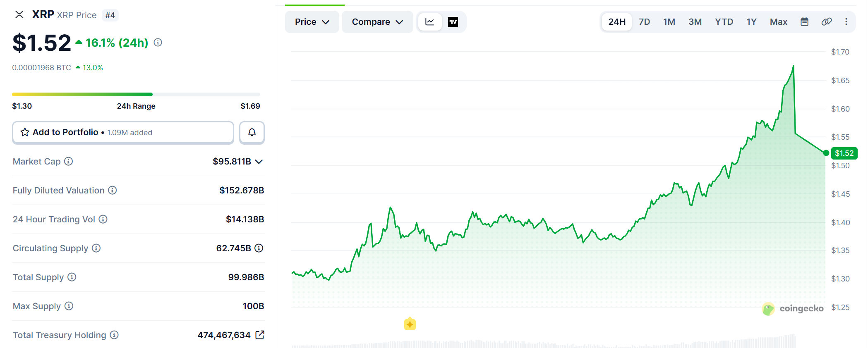Click the $14.138B trading volume value
The width and height of the screenshot is (868, 348).
pos(245,219)
